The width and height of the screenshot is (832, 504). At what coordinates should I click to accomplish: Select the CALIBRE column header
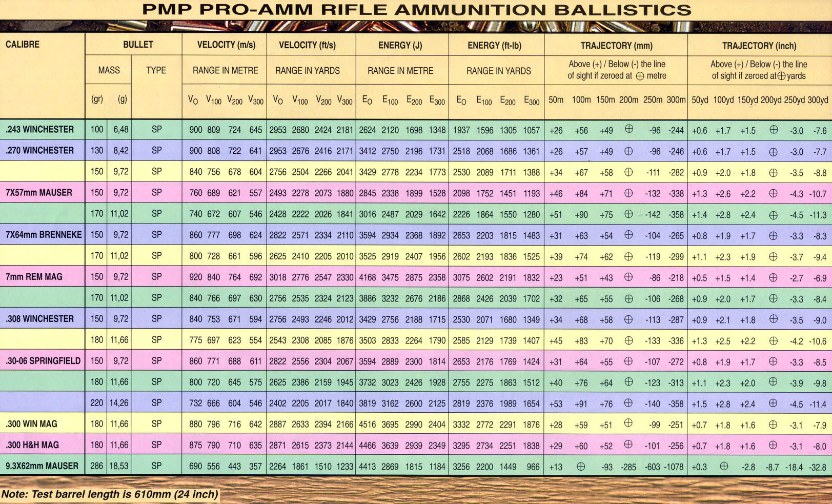(x=23, y=45)
